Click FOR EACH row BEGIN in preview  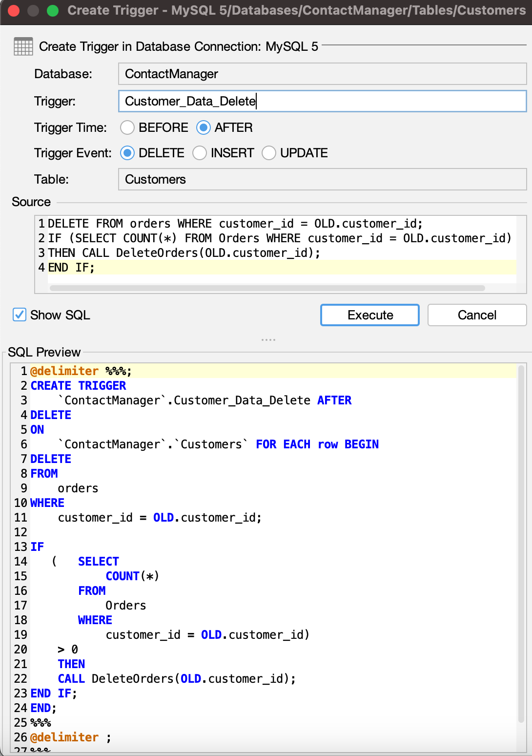pos(317,444)
